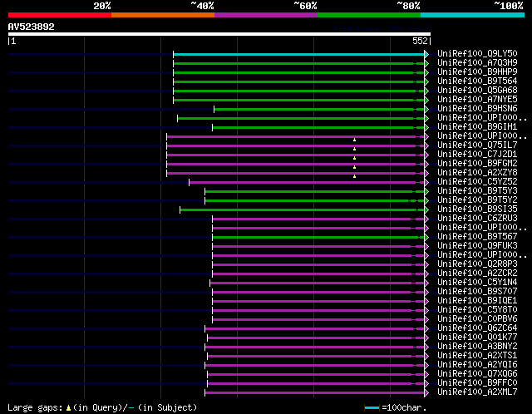532x414 pixels.
Task: Select the UniRef100_A2YQI6 label
Action: point(477,365)
